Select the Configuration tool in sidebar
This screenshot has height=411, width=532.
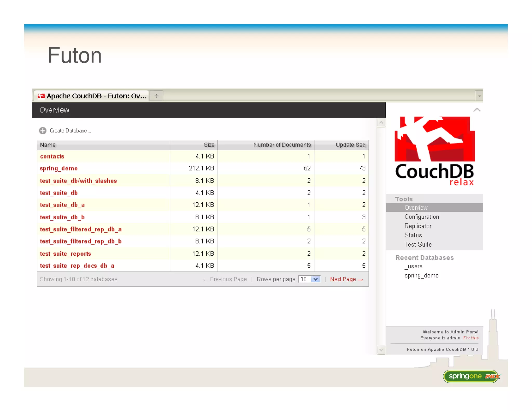[422, 217]
